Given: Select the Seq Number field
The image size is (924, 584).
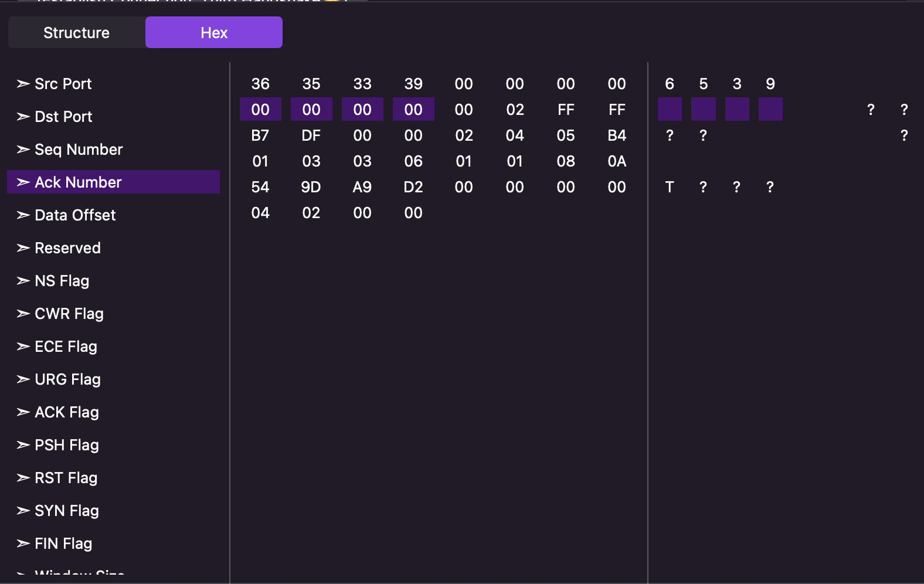Looking at the screenshot, I should 113,150.
